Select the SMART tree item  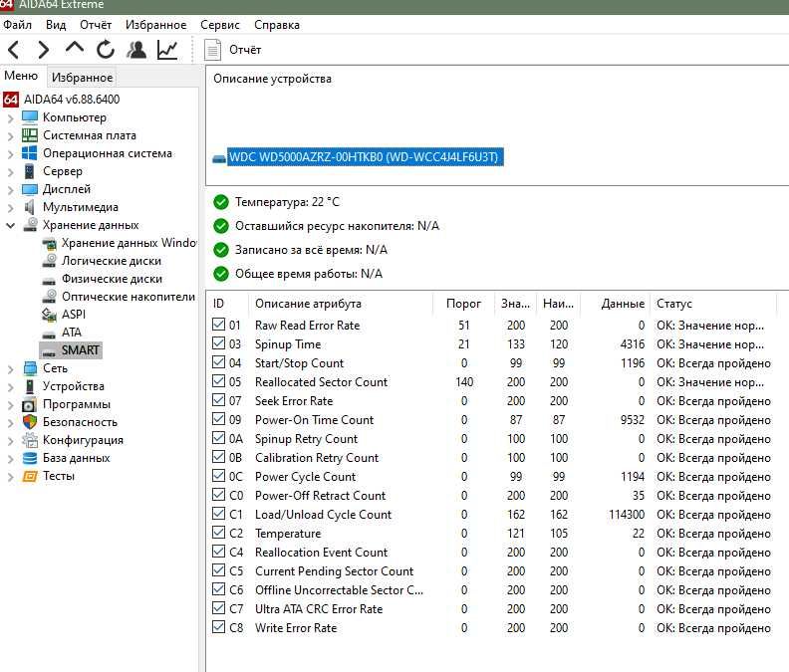click(71, 350)
